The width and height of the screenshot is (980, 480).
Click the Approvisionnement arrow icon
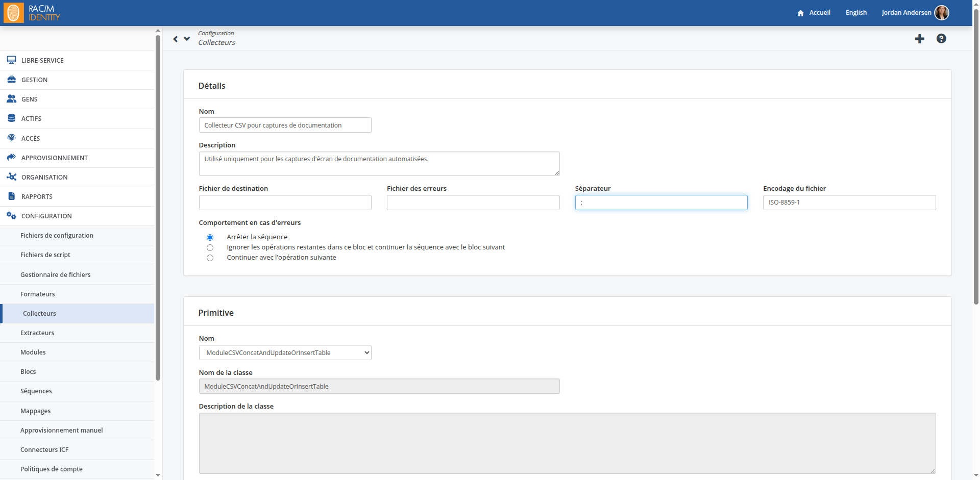[11, 158]
